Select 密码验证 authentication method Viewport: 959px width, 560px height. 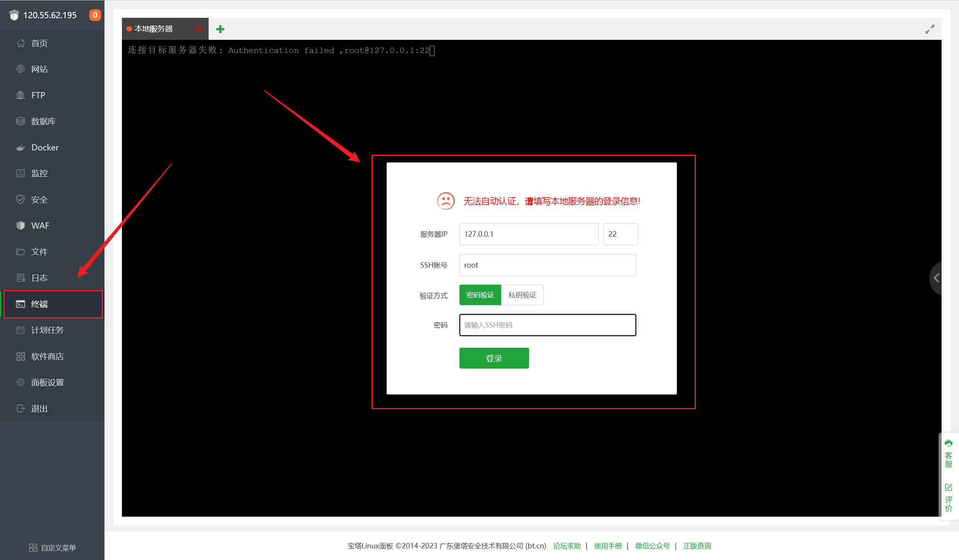click(480, 295)
